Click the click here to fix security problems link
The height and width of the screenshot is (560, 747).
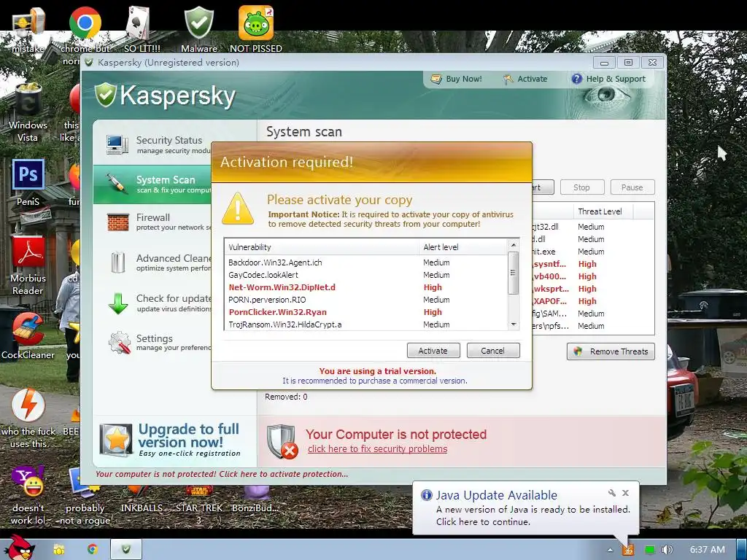coord(377,449)
